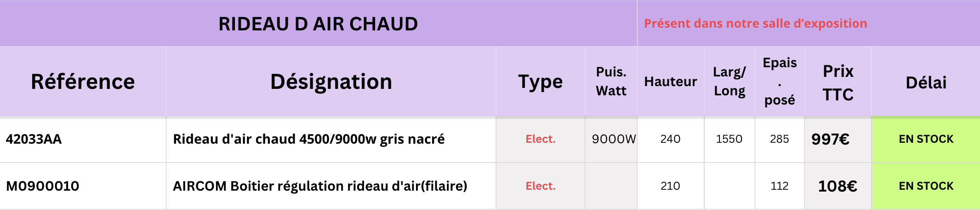Click the Délai column header
Screen dimensions: 980x210
(926, 82)
